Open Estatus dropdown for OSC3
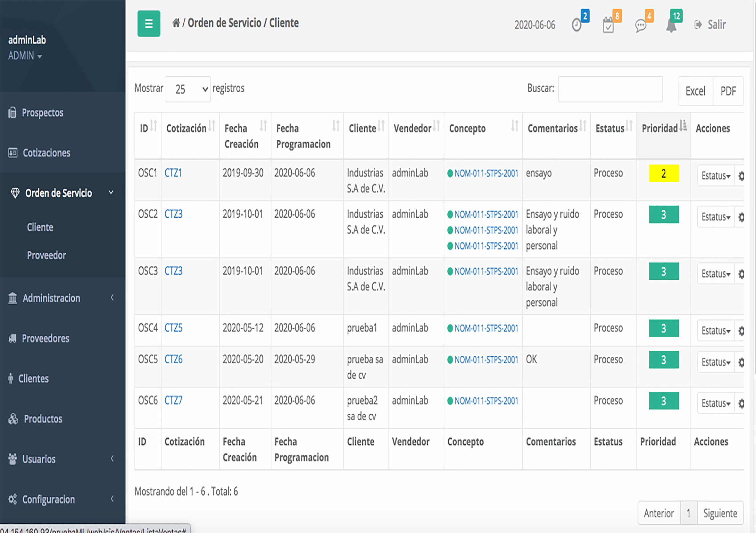 (x=716, y=274)
